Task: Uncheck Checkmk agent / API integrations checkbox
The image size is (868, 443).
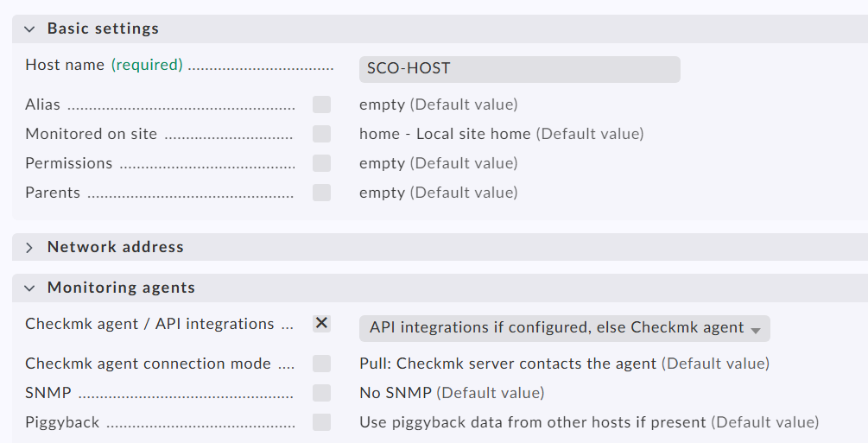Action: coord(321,323)
